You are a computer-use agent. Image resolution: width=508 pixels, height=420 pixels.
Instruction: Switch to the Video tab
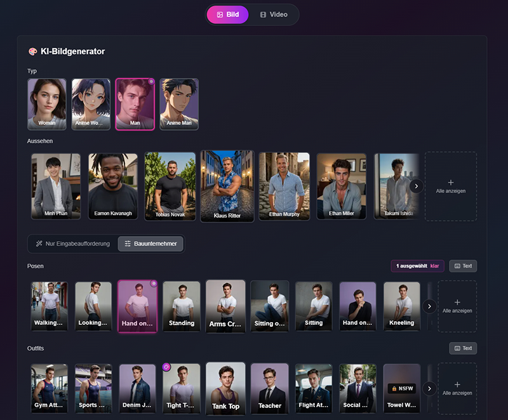pos(274,15)
